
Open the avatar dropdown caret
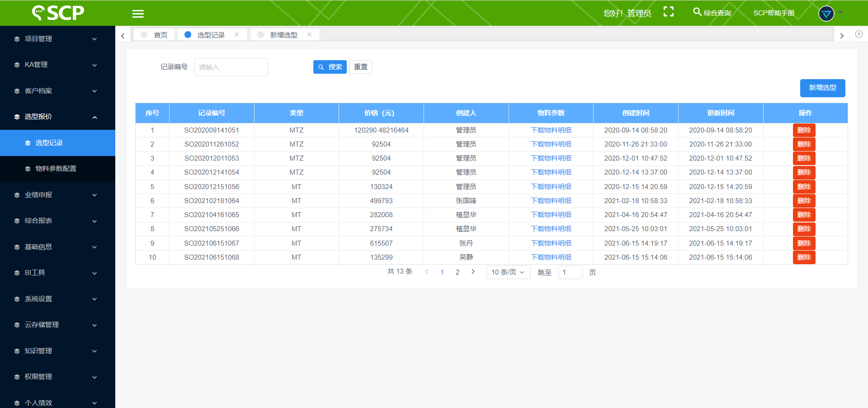click(x=840, y=12)
